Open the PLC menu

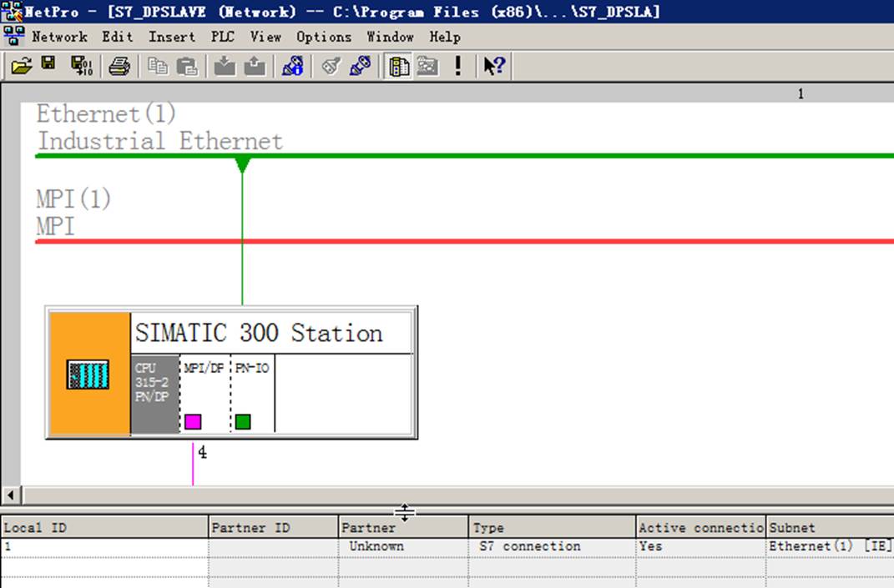222,37
